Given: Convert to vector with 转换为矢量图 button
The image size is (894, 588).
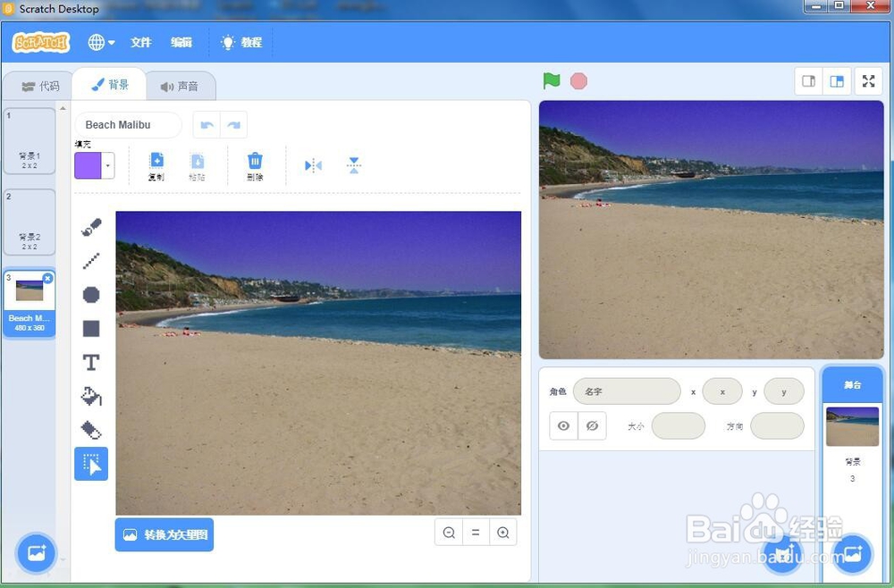Looking at the screenshot, I should click(164, 534).
